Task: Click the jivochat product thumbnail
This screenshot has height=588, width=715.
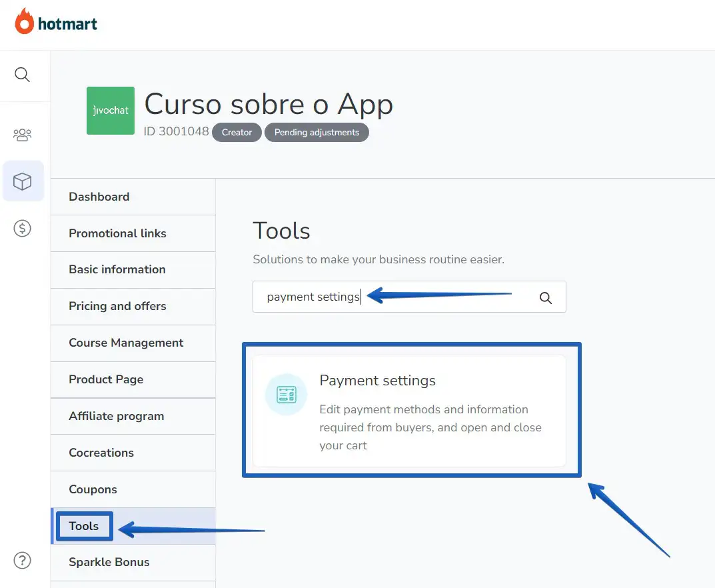Action: pos(111,111)
